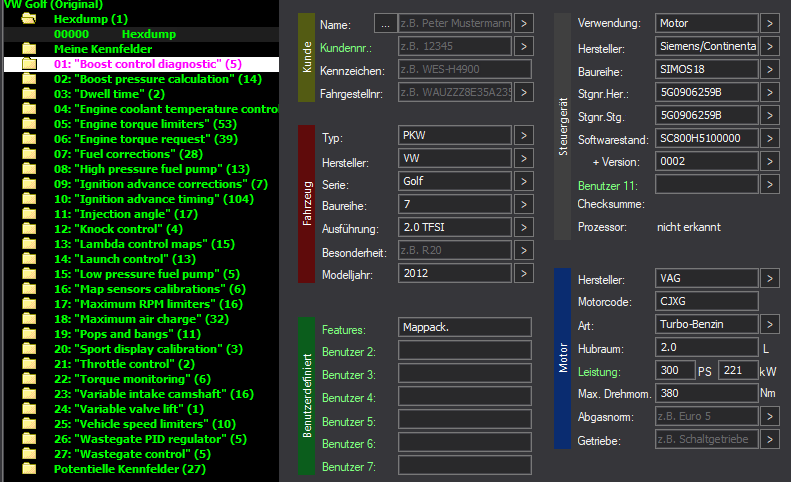Click the Stgnr.Her. field 5G0906259B
The width and height of the screenshot is (791, 482).
click(707, 92)
